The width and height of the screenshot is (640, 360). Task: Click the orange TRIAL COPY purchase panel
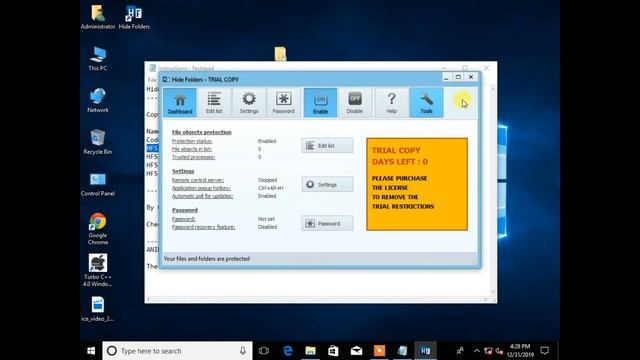pyautogui.click(x=417, y=184)
